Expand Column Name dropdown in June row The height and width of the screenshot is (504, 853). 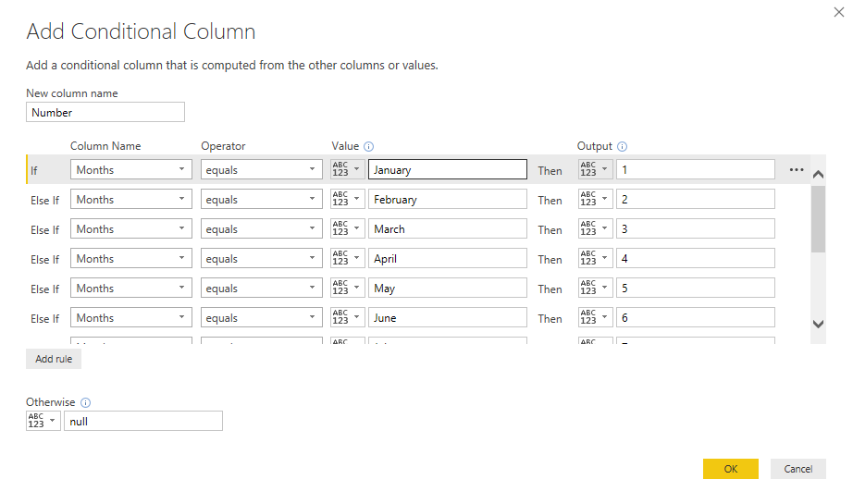pyautogui.click(x=131, y=317)
